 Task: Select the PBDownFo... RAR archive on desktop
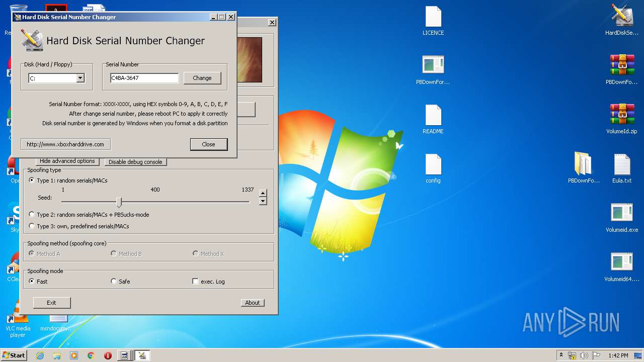[x=622, y=69]
